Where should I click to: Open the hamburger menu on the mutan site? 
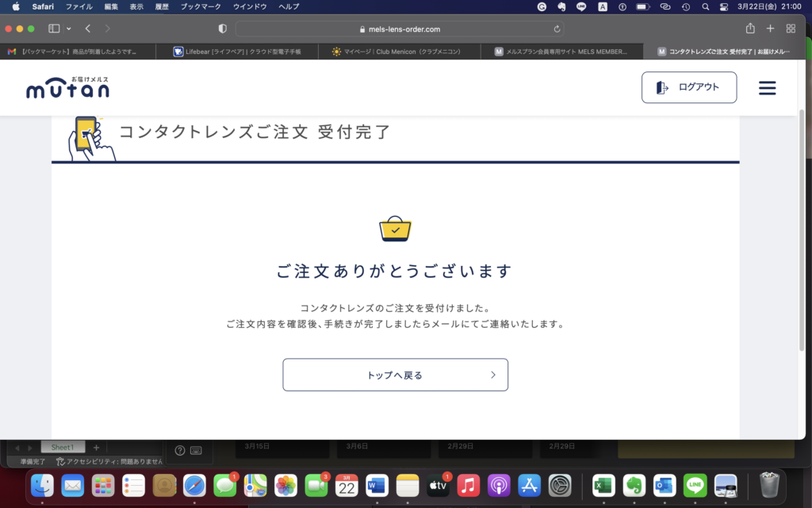767,87
